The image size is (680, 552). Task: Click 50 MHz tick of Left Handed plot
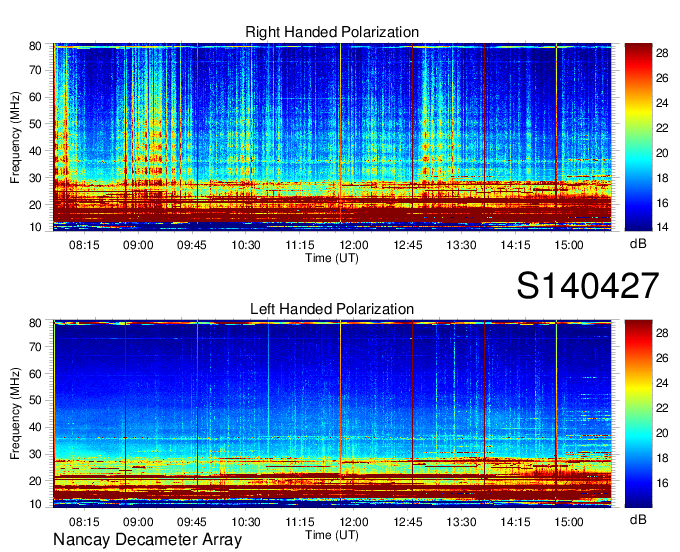click(x=35, y=400)
